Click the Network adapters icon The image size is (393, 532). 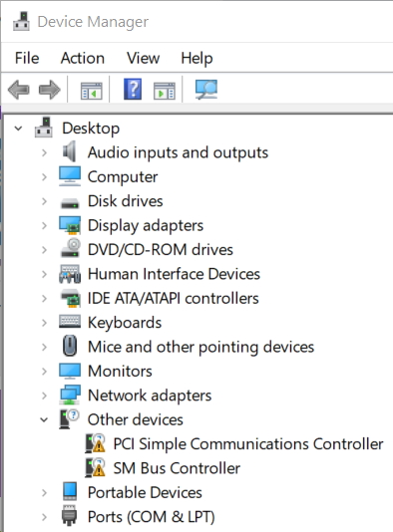[x=70, y=395]
